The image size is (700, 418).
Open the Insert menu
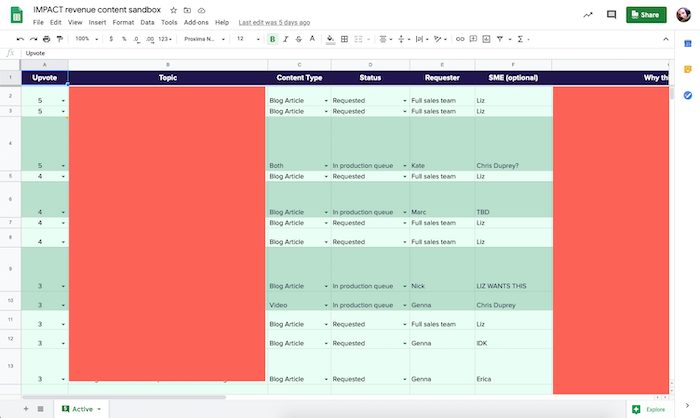(97, 22)
